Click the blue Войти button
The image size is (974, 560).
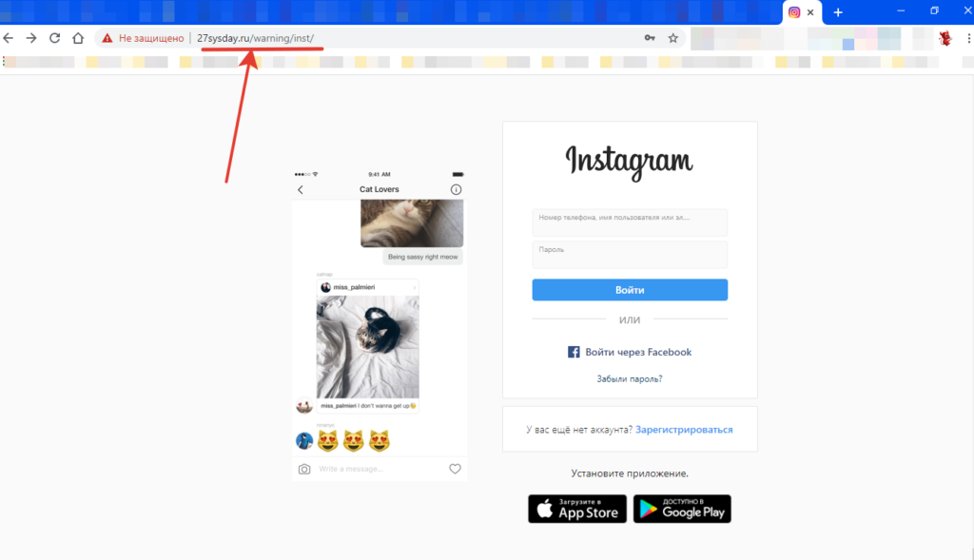(x=630, y=290)
